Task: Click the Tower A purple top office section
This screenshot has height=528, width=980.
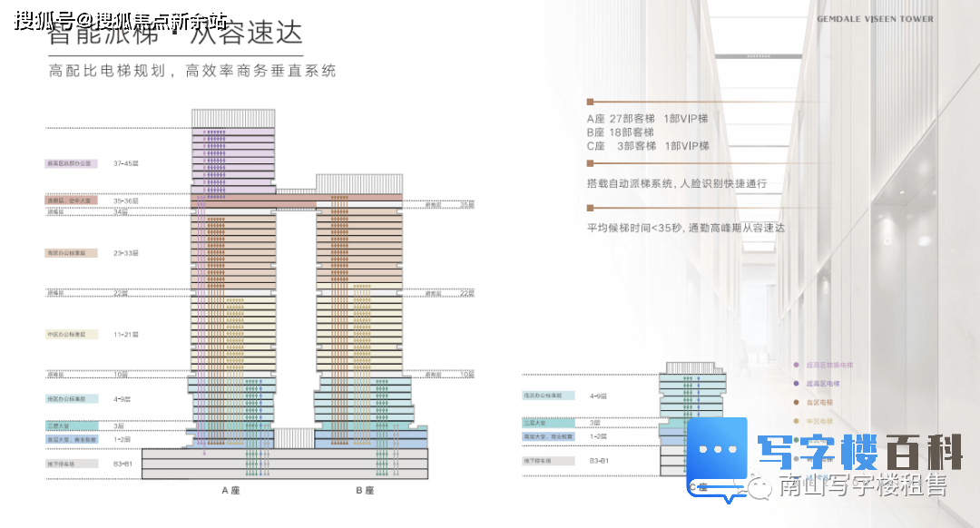Action: coord(232,162)
